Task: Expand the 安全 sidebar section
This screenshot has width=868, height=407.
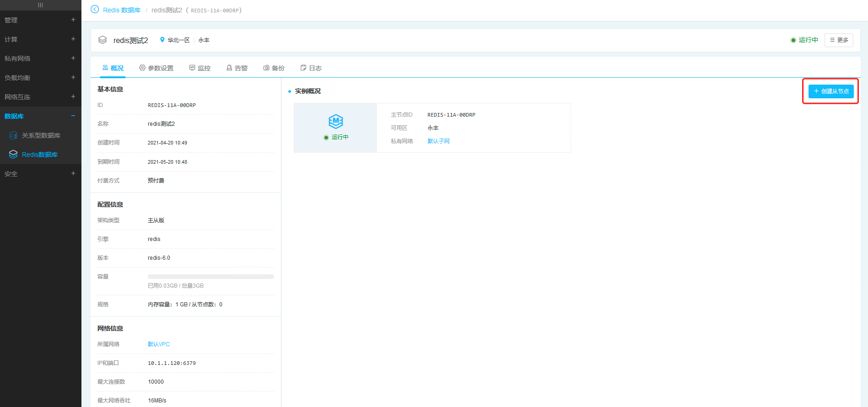Action: pos(73,173)
